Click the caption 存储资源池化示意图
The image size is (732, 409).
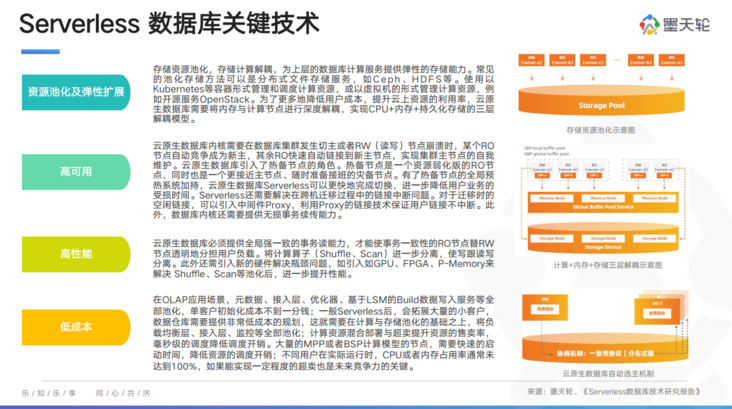pyautogui.click(x=601, y=130)
